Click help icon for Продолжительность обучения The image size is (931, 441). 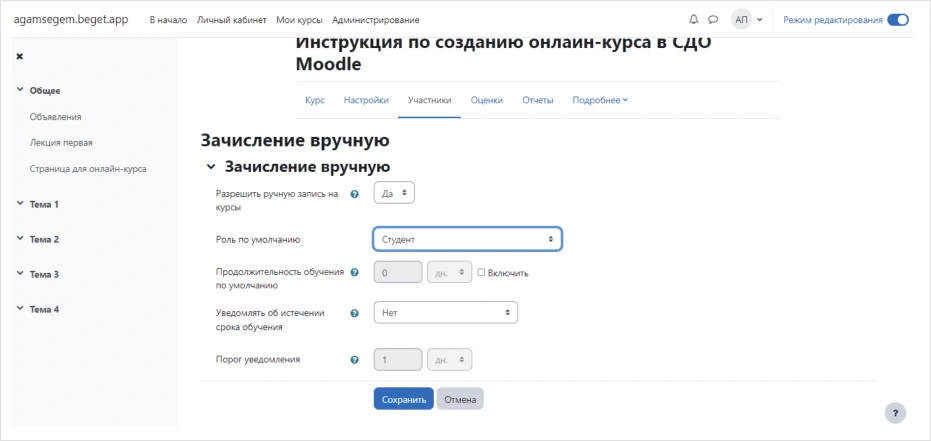[x=355, y=272]
